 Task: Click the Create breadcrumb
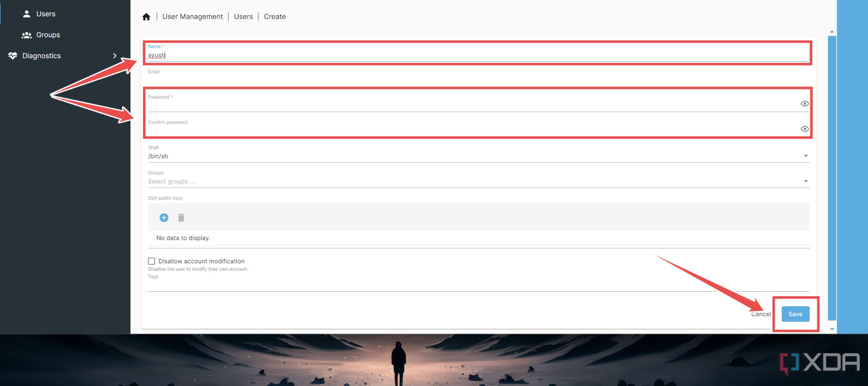click(x=275, y=16)
